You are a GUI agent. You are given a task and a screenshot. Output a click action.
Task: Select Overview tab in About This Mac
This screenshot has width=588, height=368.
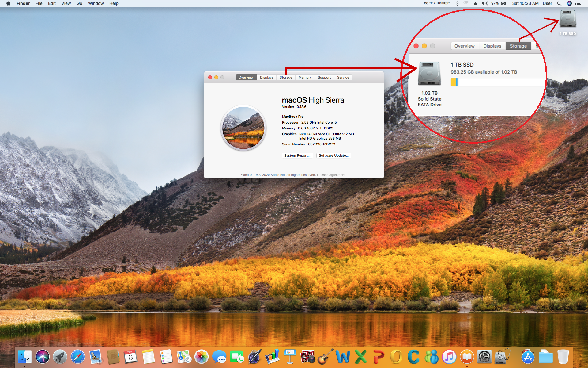[246, 77]
